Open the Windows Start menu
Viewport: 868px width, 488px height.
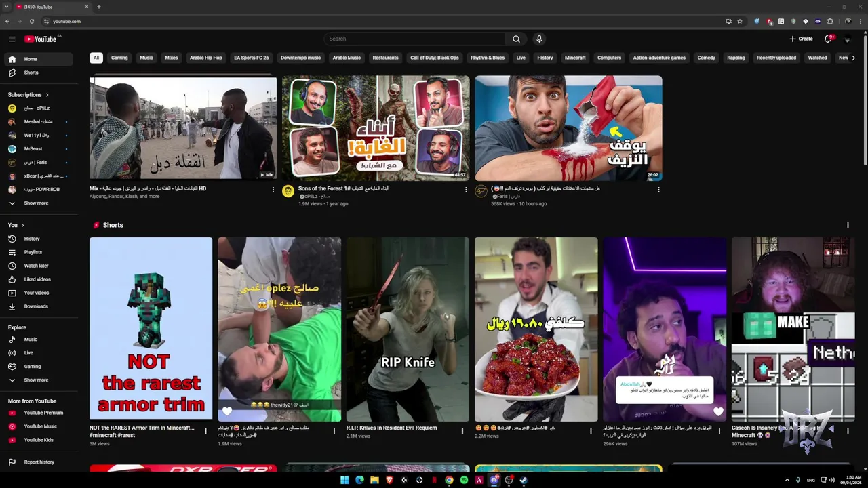[x=344, y=480]
